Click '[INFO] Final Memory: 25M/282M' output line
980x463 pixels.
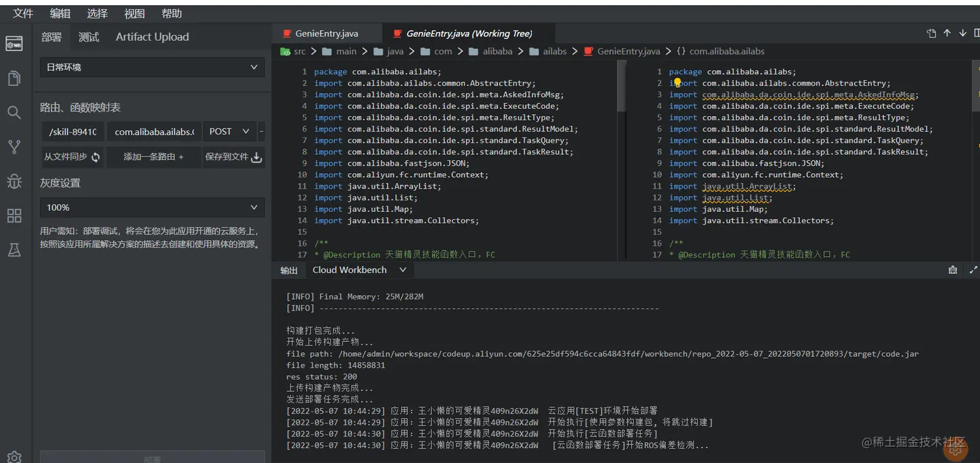coord(355,296)
